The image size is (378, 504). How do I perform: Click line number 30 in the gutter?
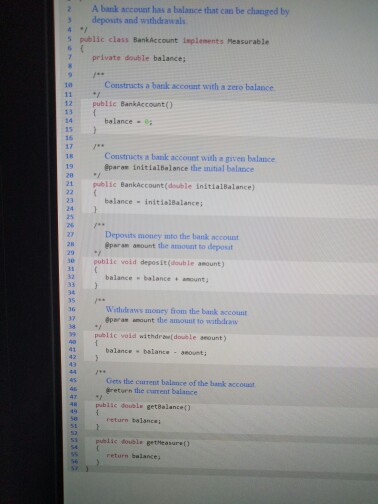71,261
